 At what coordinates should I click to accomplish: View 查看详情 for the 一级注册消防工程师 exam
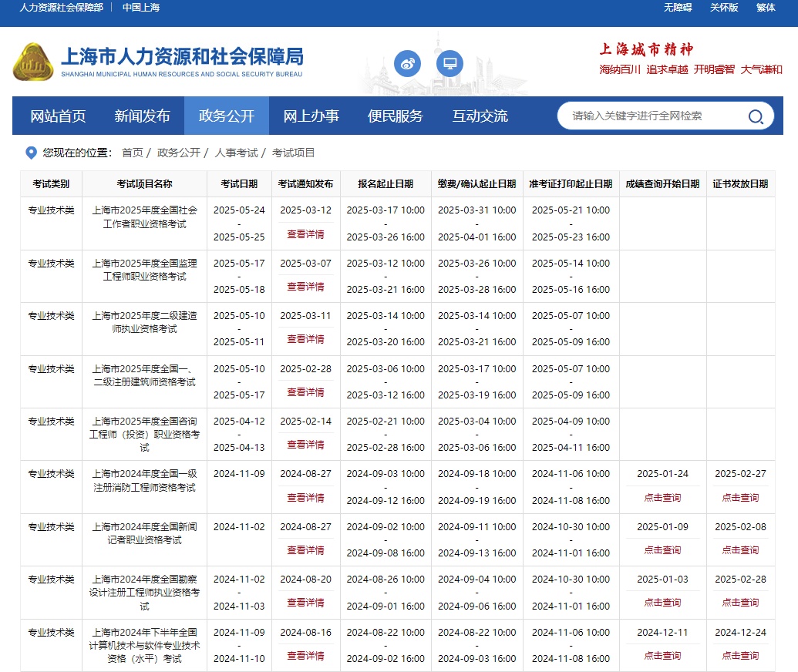(x=305, y=498)
